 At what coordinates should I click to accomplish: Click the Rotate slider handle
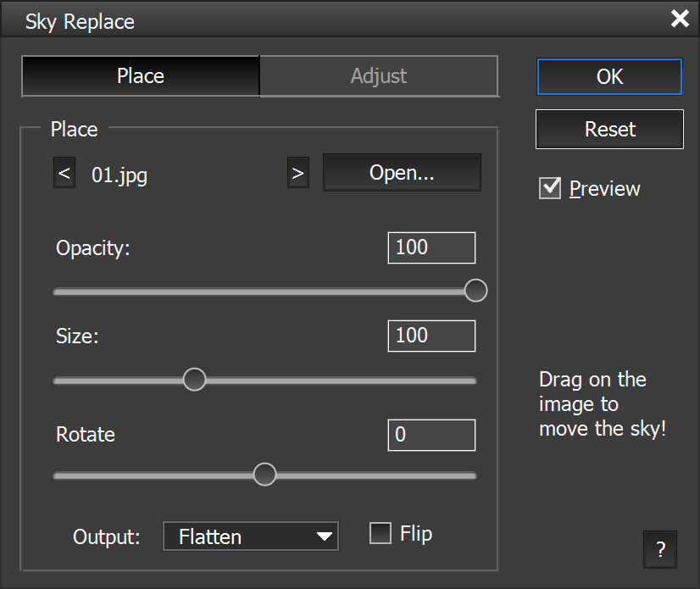(265, 475)
